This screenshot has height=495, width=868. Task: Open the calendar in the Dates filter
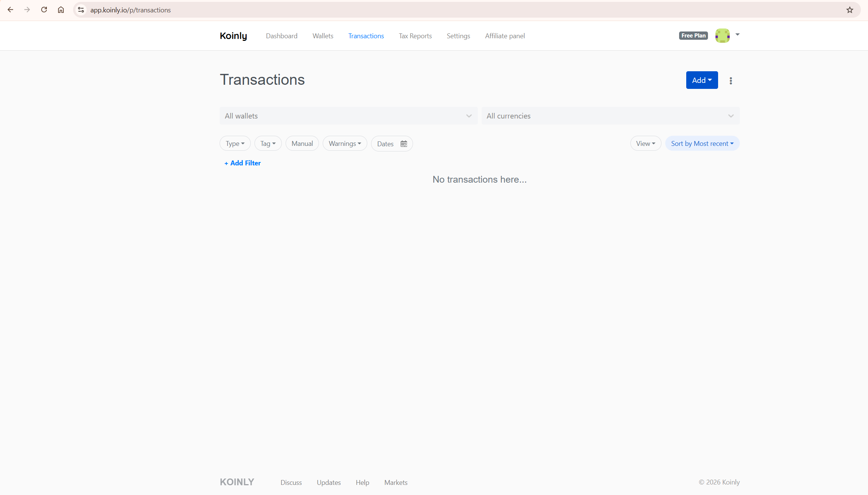point(403,144)
